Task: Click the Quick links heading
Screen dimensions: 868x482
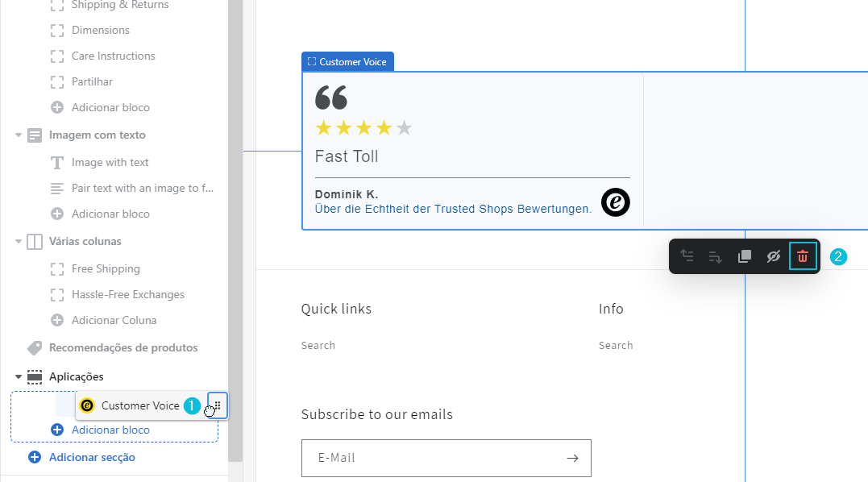Action: click(x=336, y=309)
